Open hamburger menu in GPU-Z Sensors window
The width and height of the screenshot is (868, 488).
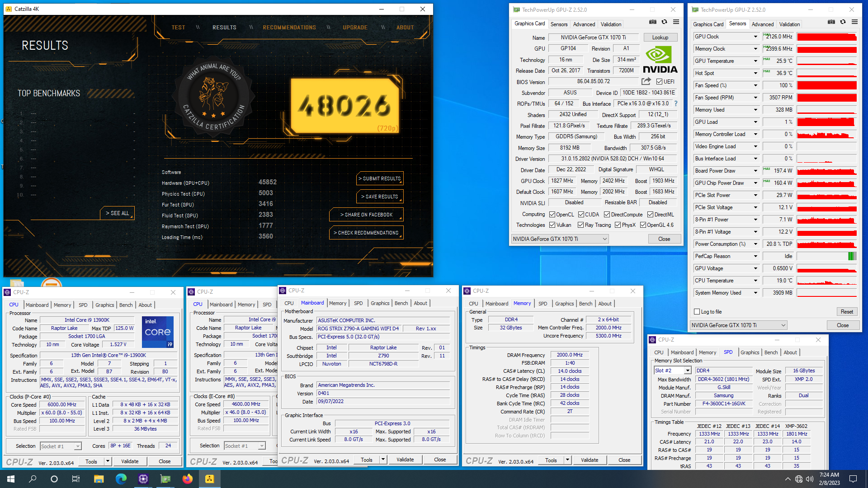854,22
